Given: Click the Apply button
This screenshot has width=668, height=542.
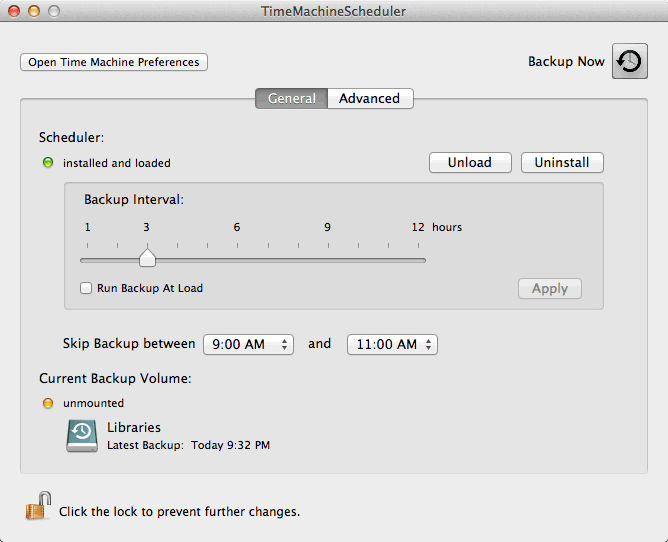Looking at the screenshot, I should (550, 288).
